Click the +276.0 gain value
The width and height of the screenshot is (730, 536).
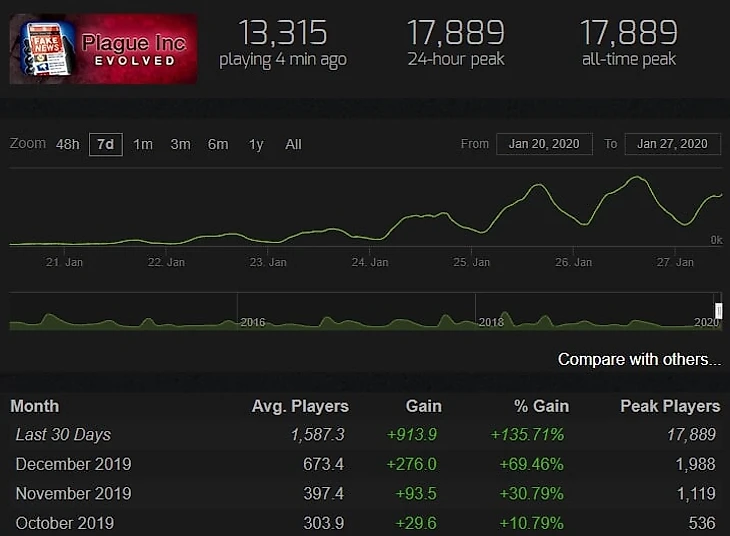pos(412,464)
